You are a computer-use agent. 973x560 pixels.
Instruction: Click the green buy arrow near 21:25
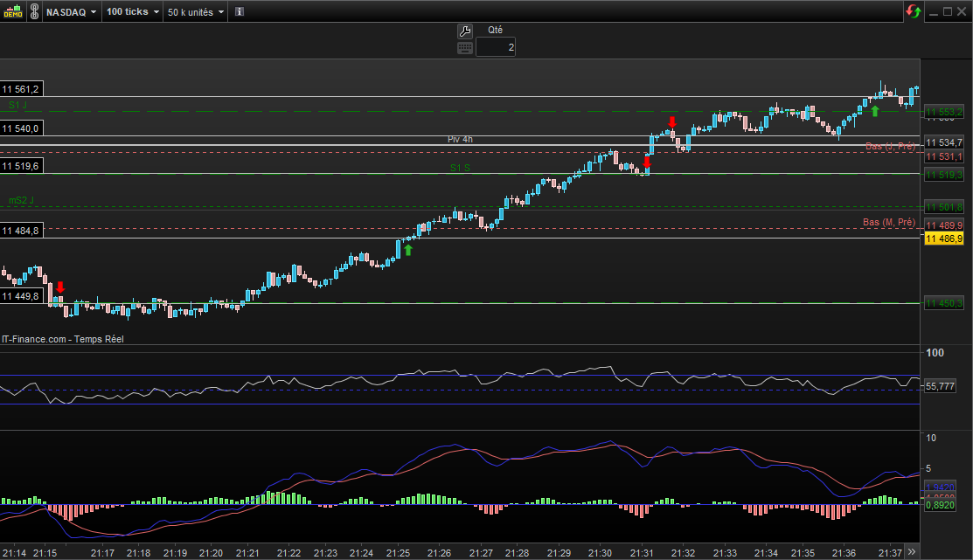407,250
